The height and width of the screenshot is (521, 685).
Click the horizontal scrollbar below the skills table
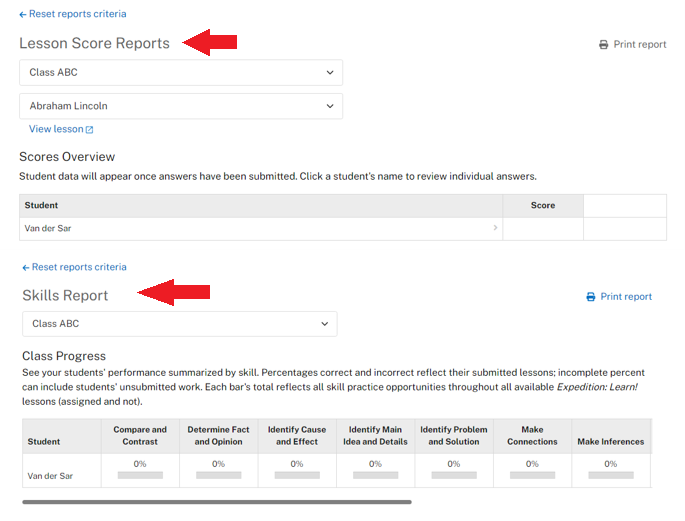coord(217,502)
